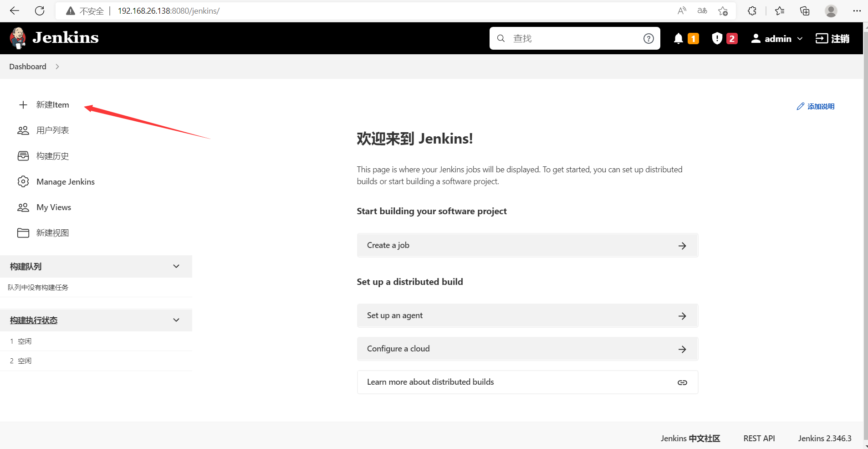Click the search help question mark icon
The image size is (868, 449).
[x=648, y=39]
